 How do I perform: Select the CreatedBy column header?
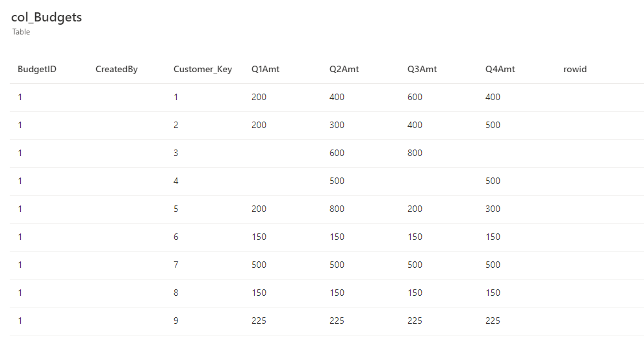pos(116,69)
